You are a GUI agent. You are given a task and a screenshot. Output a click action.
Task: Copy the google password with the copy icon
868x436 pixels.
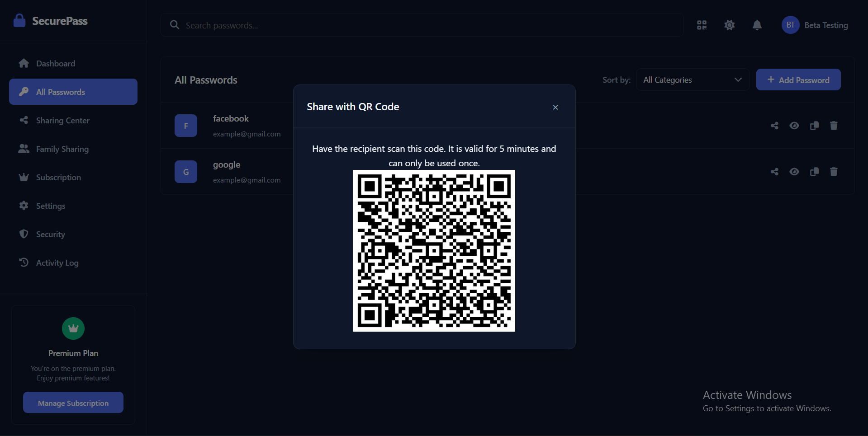click(814, 171)
